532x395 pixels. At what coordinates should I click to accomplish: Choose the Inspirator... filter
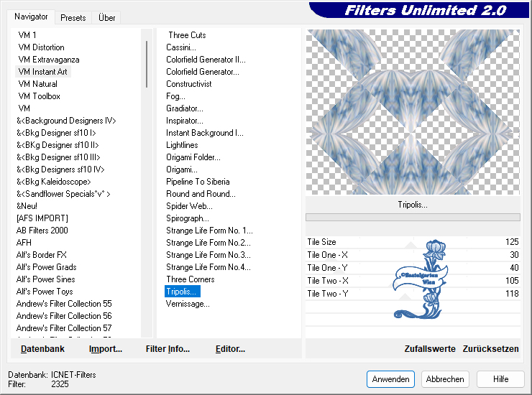pyautogui.click(x=185, y=121)
